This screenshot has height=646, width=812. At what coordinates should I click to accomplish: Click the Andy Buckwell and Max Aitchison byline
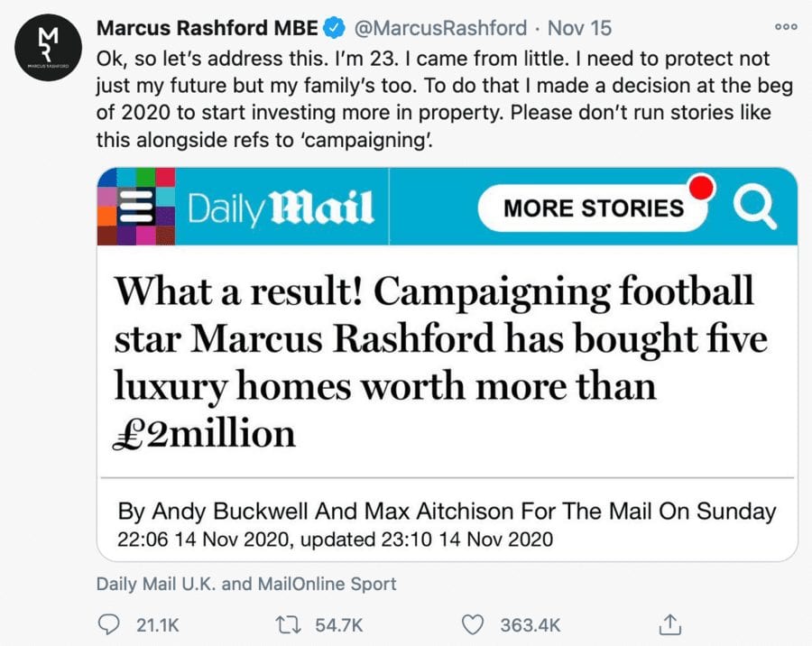click(447, 512)
